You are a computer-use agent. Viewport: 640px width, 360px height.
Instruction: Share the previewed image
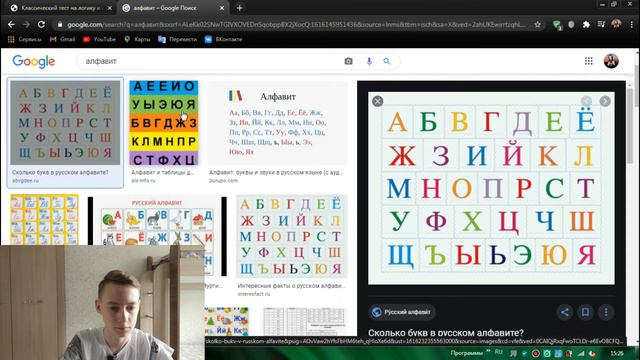(564, 312)
